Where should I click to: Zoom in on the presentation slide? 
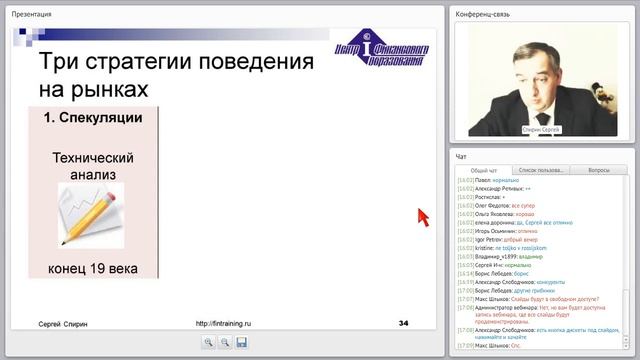[209, 342]
